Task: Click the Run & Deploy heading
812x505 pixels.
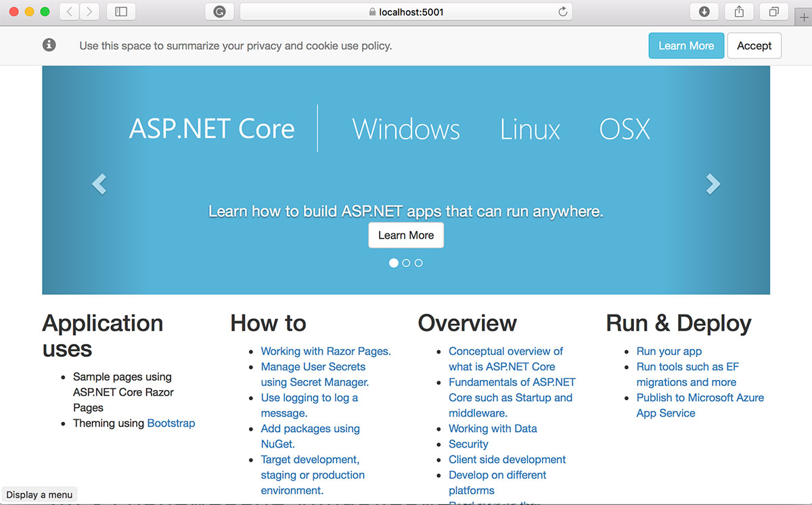Action: coord(679,323)
